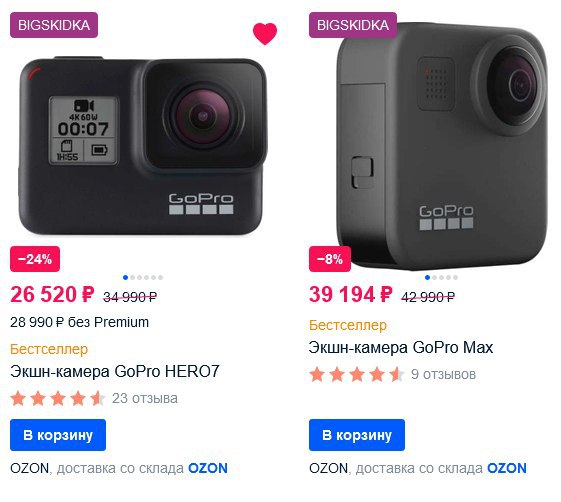This screenshot has width=561, height=502.
Task: View the 9 отзывов reviews link
Action: tap(443, 374)
